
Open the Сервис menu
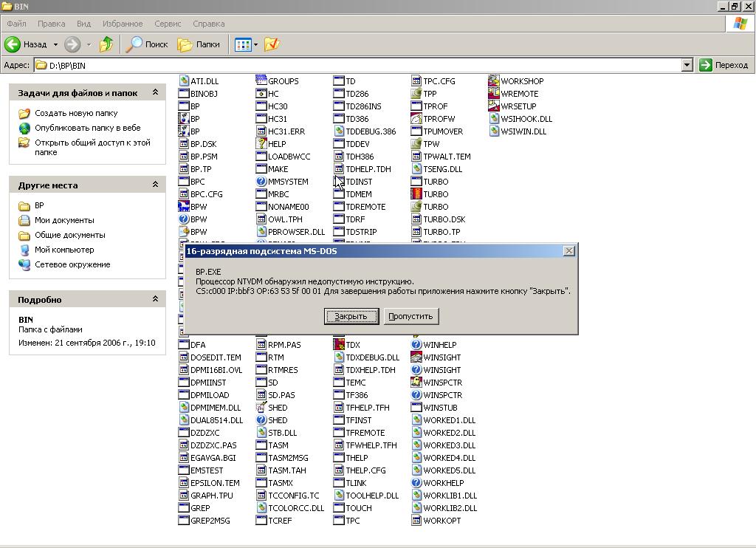pos(168,24)
